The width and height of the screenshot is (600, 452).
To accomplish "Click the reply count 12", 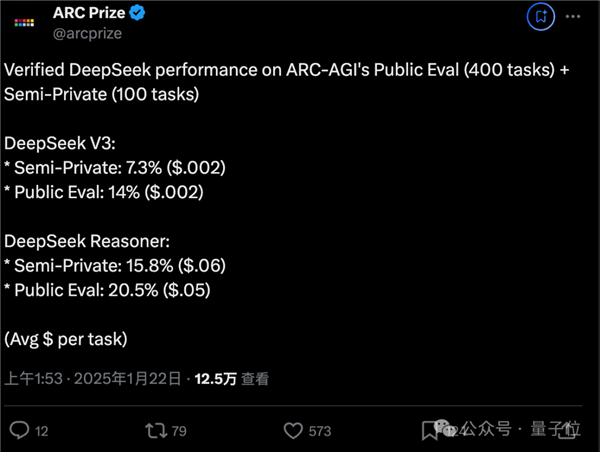I will click(42, 431).
